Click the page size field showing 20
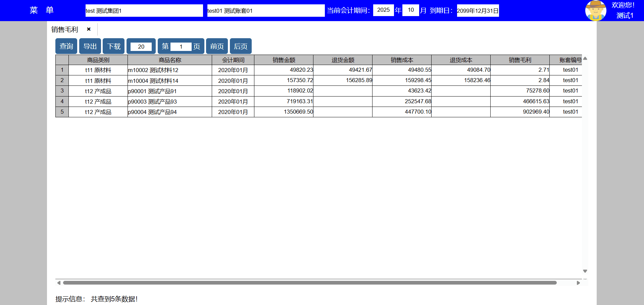This screenshot has height=305, width=644. click(x=141, y=47)
